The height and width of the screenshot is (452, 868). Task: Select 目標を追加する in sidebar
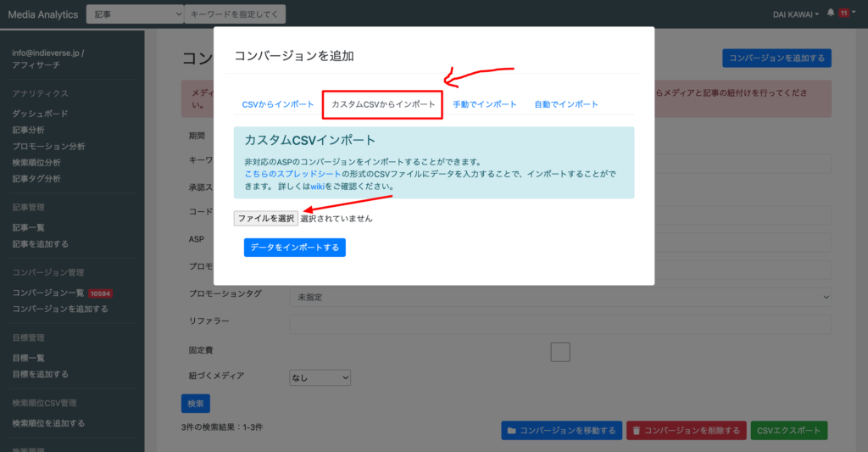click(41, 375)
